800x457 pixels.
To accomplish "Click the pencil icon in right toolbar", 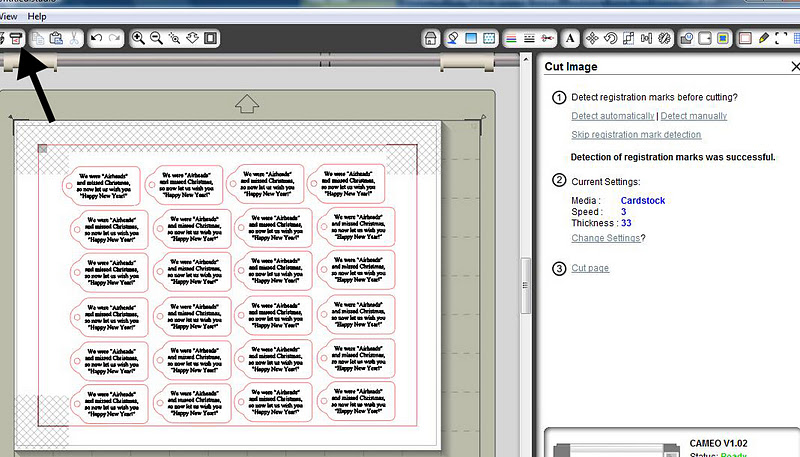I will pos(763,38).
